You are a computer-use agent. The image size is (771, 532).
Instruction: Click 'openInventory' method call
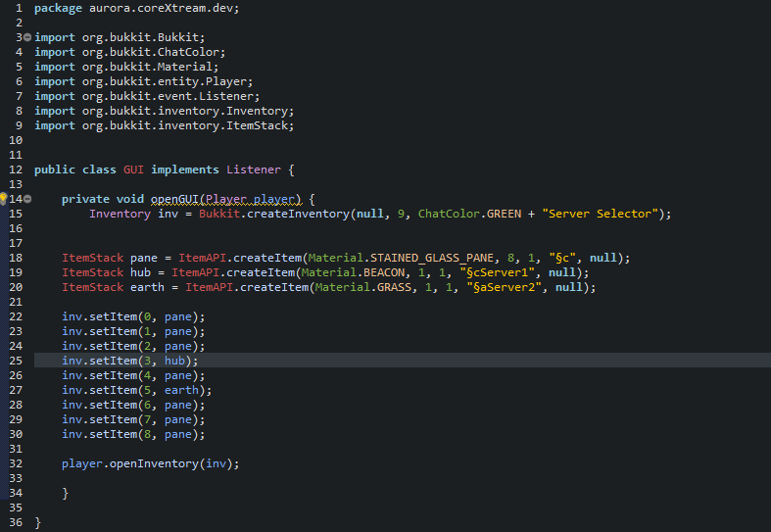click(154, 464)
